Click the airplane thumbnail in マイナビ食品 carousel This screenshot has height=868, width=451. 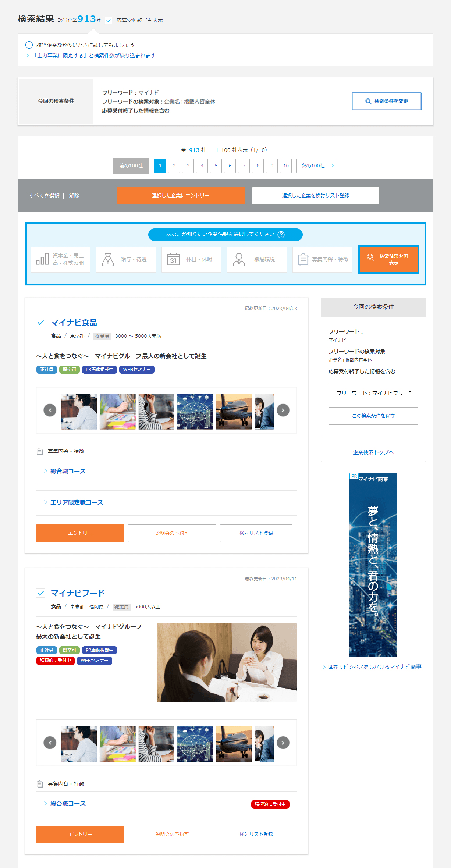pyautogui.click(x=234, y=412)
